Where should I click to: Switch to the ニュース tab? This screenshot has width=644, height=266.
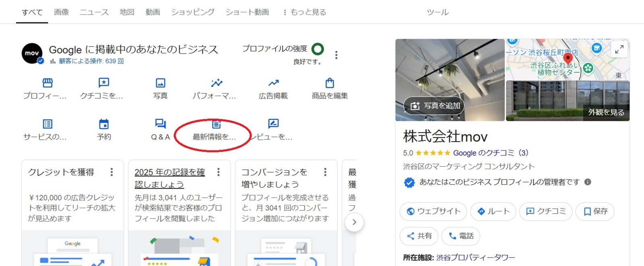pos(94,12)
